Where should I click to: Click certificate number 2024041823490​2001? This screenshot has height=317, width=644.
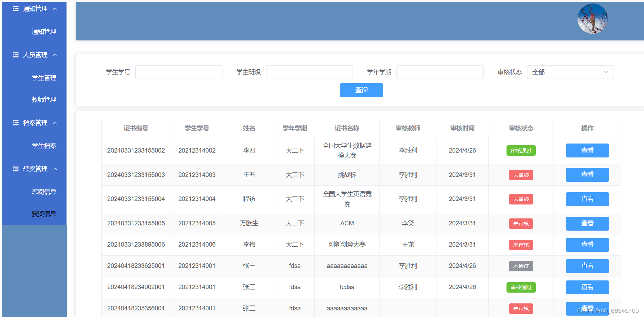[136, 287]
